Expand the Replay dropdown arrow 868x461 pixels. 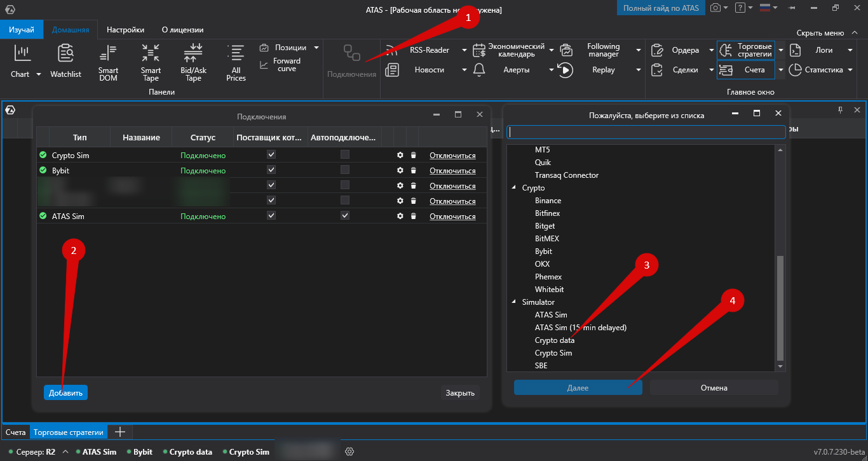638,70
